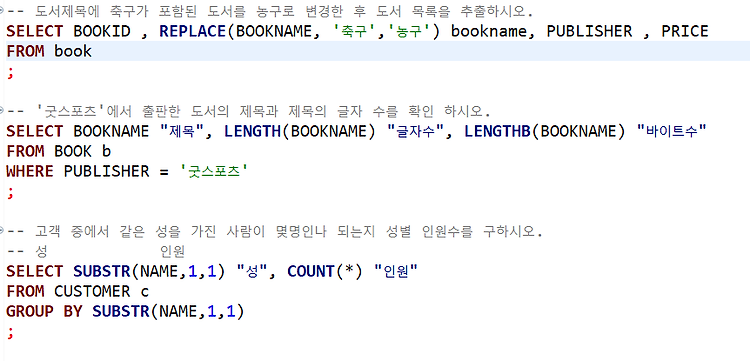Viewport: 750px width, 361px height.
Task: Click the LENGTHB function keyword
Action: click(497, 131)
